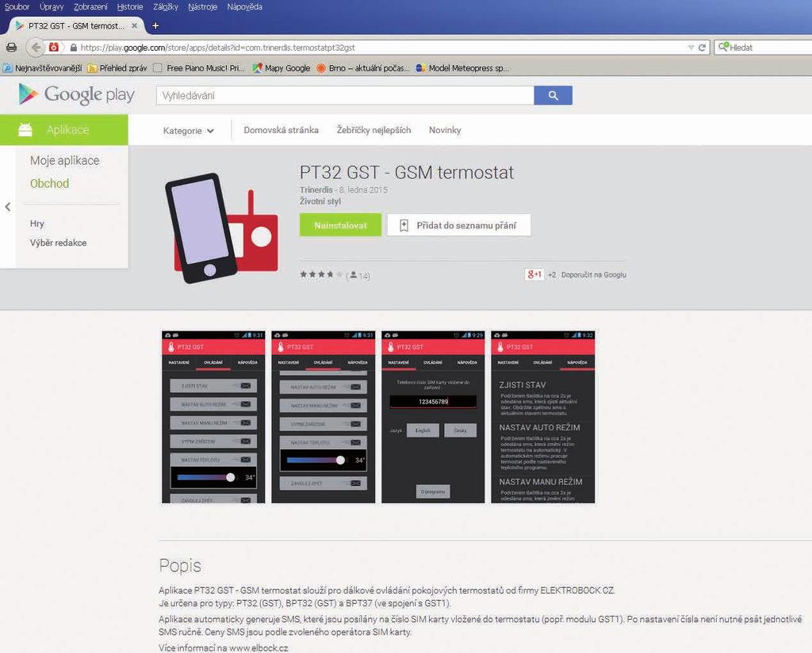The image size is (812, 653).
Task: Click the green Nainstalovat button
Action: pyautogui.click(x=341, y=226)
